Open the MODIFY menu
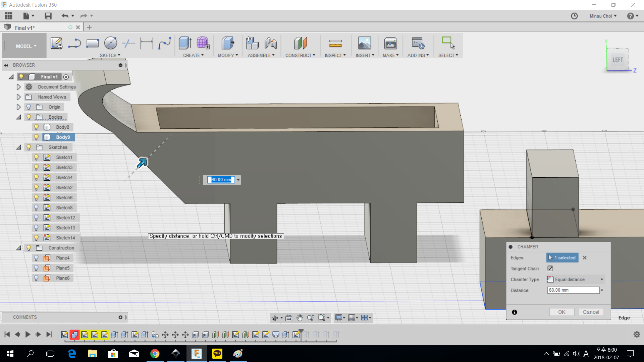Screen dimensions: 644x362 click(x=228, y=55)
